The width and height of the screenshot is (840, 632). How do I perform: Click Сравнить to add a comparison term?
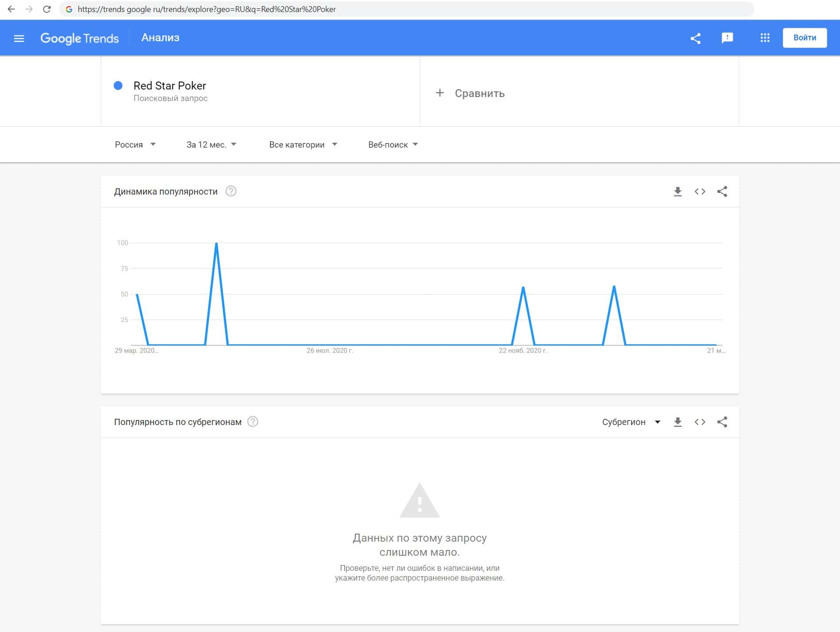point(479,93)
